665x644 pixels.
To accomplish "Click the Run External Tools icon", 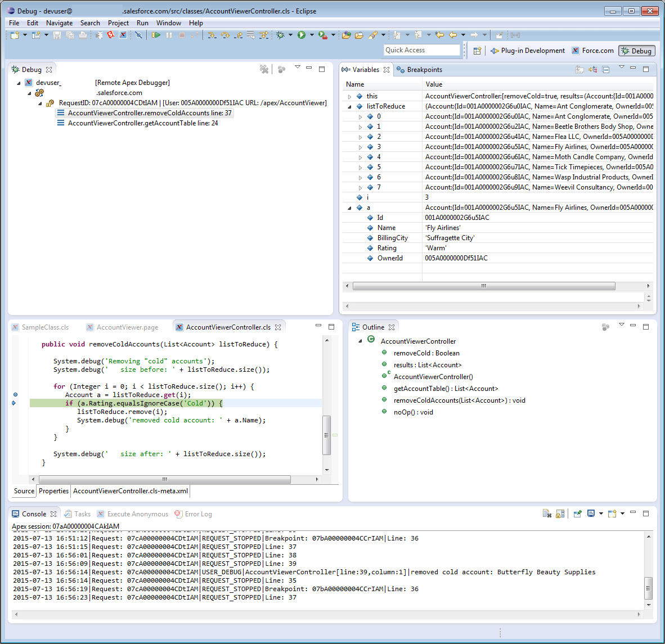I will coord(323,35).
